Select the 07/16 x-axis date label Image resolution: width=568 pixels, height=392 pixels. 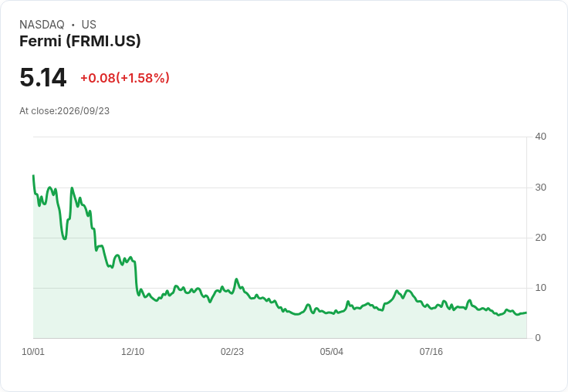click(x=431, y=351)
